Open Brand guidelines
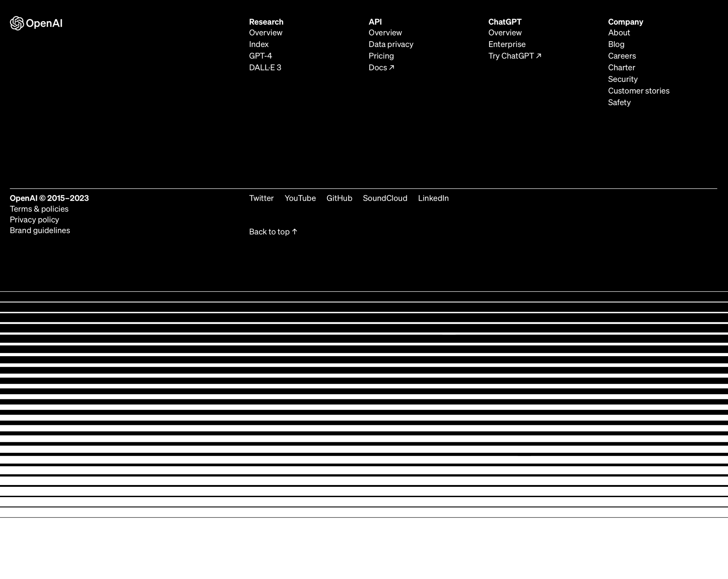The height and width of the screenshot is (579, 728). click(x=40, y=230)
